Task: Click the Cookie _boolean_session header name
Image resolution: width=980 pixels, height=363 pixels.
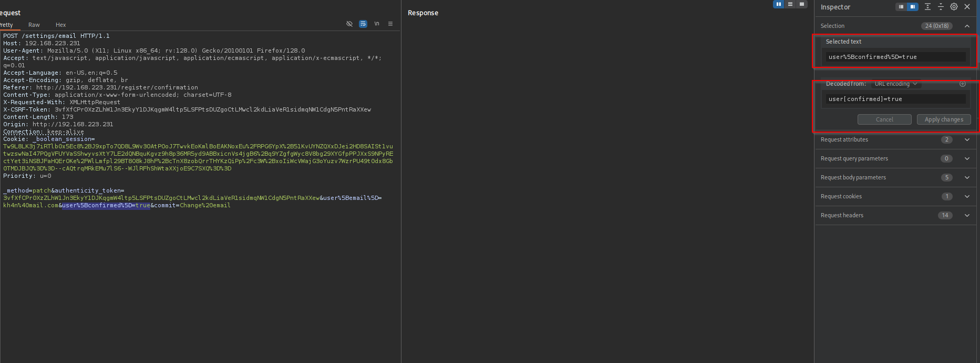Action: (49, 139)
